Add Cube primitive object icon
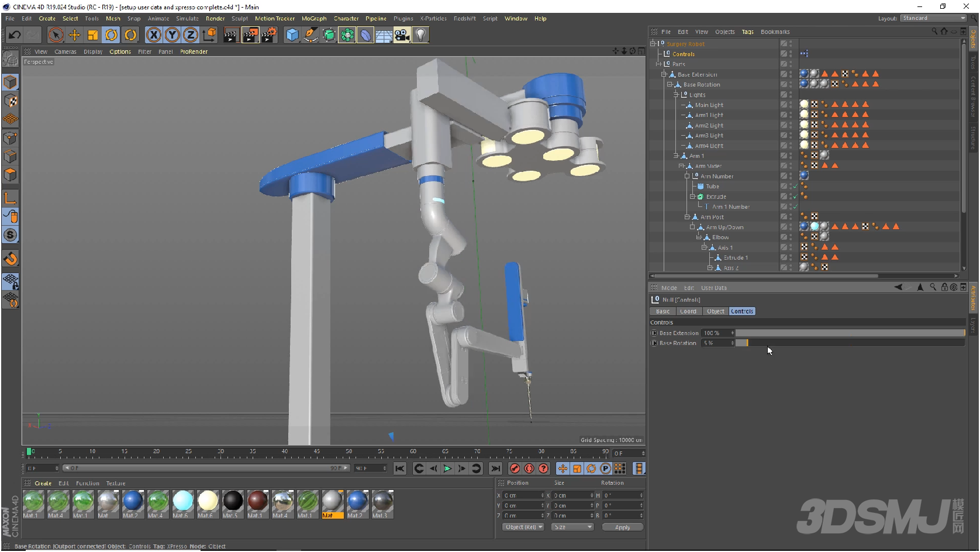This screenshot has width=980, height=552. point(292,35)
